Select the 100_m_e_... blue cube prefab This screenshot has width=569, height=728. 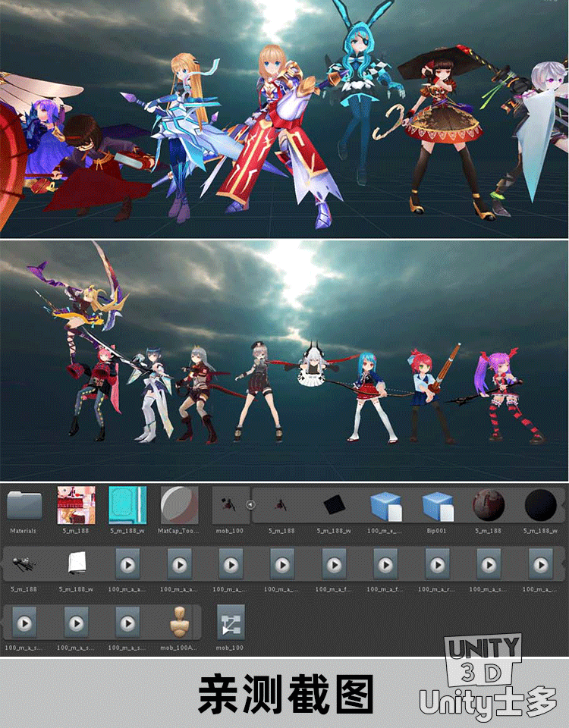(x=385, y=507)
